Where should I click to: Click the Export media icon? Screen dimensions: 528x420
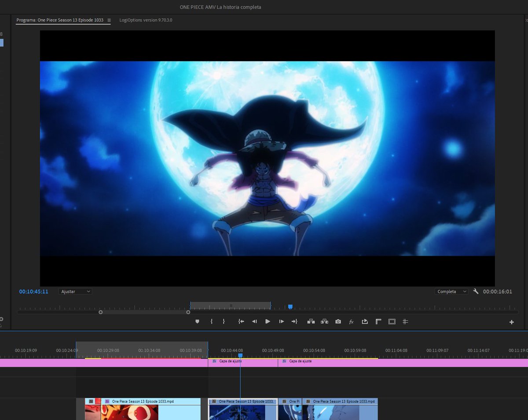pos(365,322)
